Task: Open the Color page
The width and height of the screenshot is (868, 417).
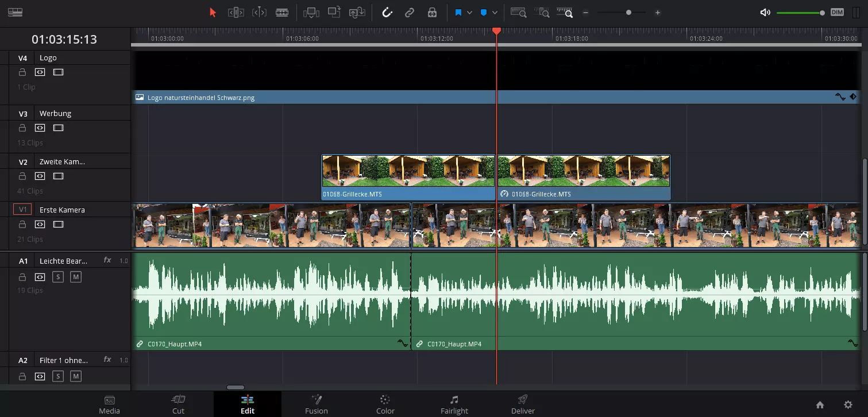Action: coord(385,404)
